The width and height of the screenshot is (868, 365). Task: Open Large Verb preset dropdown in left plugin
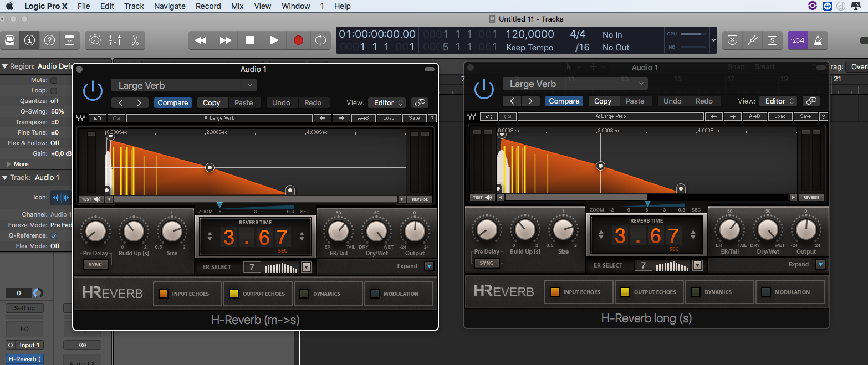coord(183,85)
